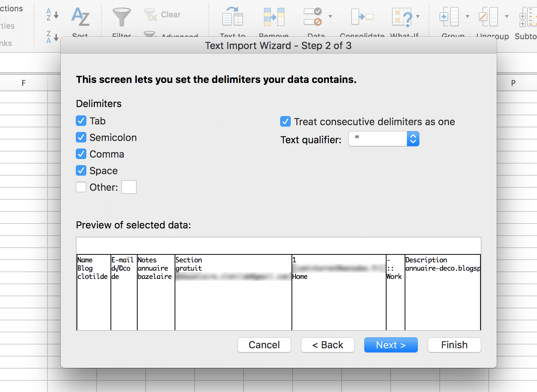Open the custom Sort dialog icon
This screenshot has width=537, height=392.
[80, 17]
